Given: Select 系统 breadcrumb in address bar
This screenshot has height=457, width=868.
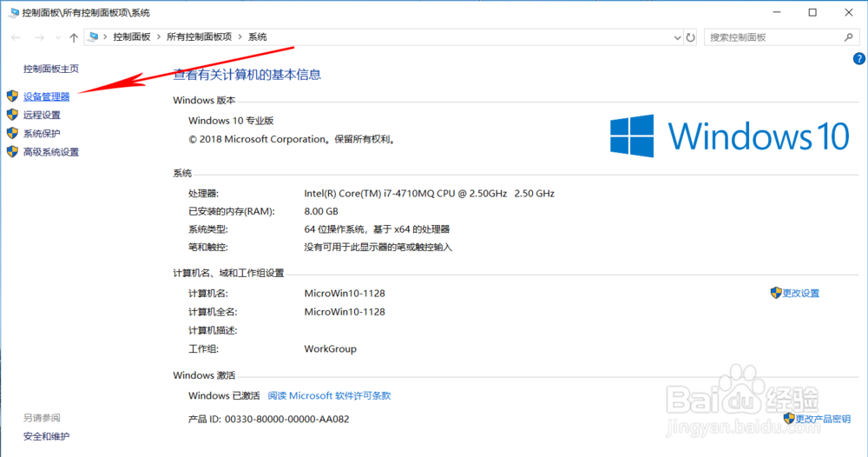Looking at the screenshot, I should 258,37.
